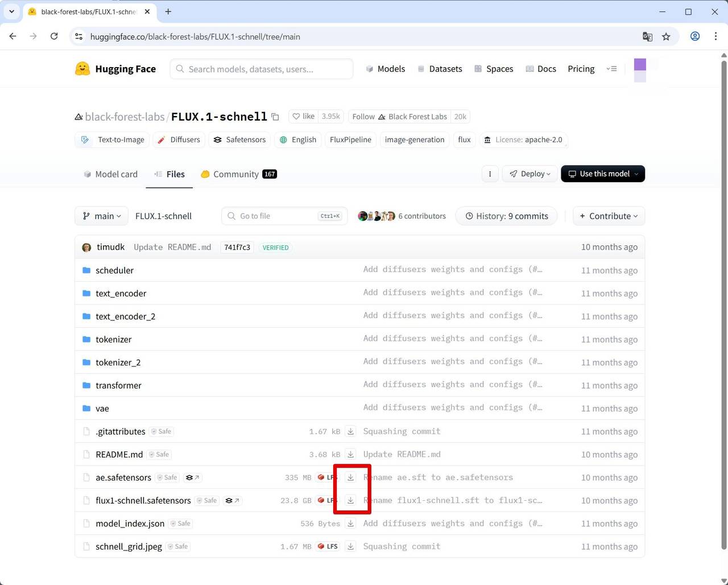Image resolution: width=728 pixels, height=585 pixels.
Task: Open the Contribute dropdown
Action: tap(609, 216)
